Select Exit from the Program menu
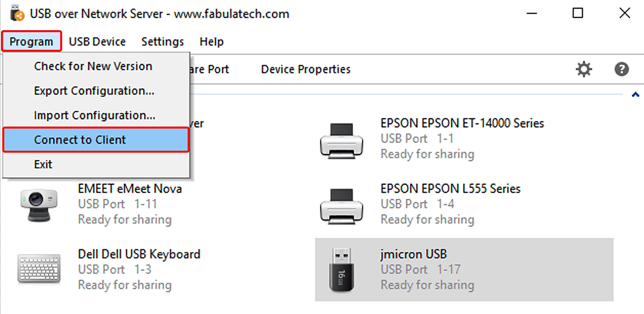 pyautogui.click(x=43, y=165)
